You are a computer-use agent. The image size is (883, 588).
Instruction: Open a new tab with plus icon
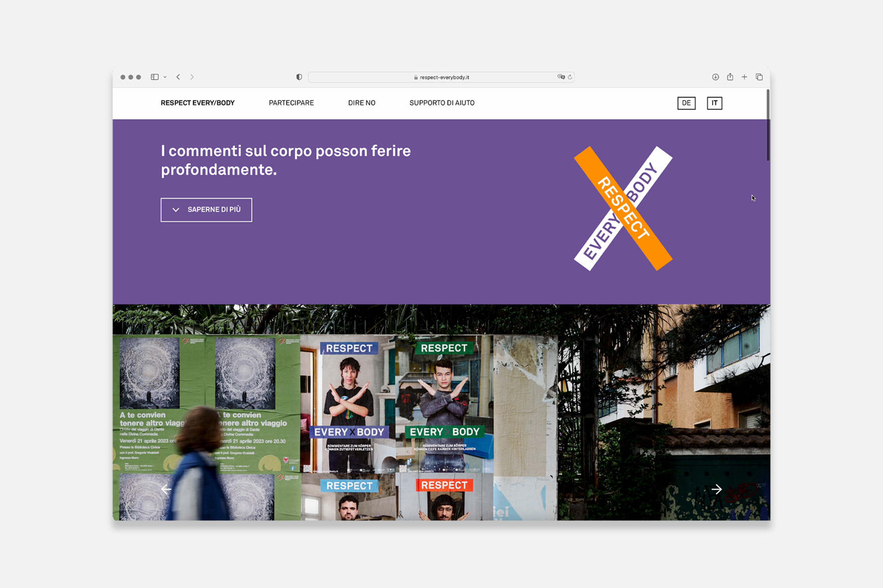(744, 77)
